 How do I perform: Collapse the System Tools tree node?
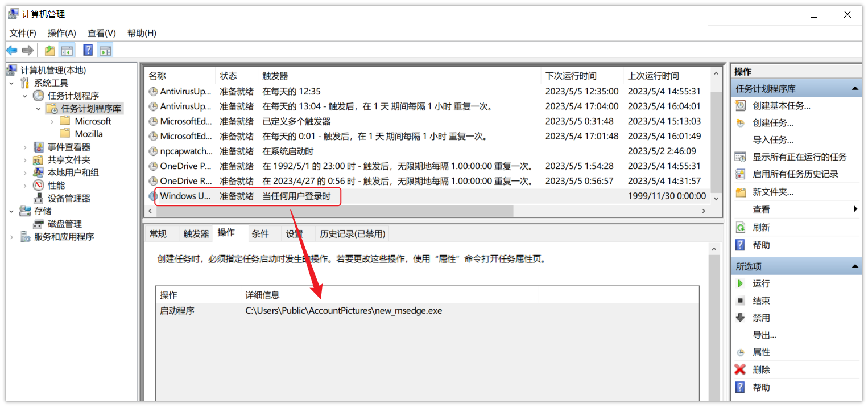click(12, 83)
